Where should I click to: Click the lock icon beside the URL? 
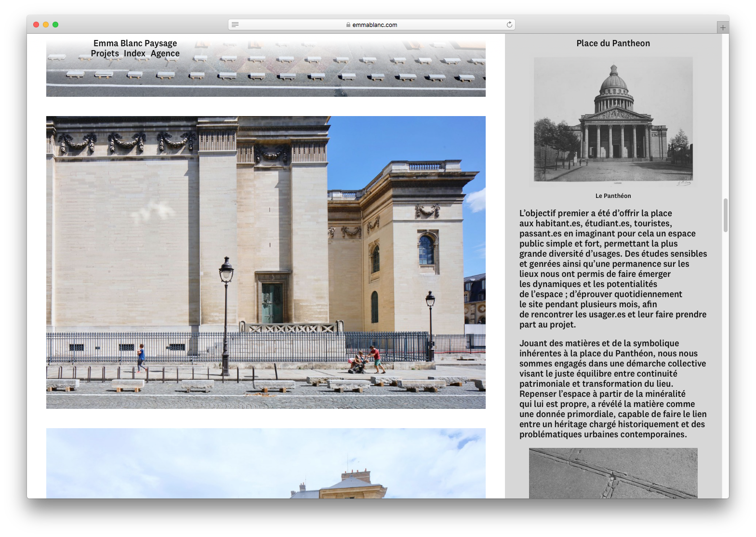[x=348, y=25]
